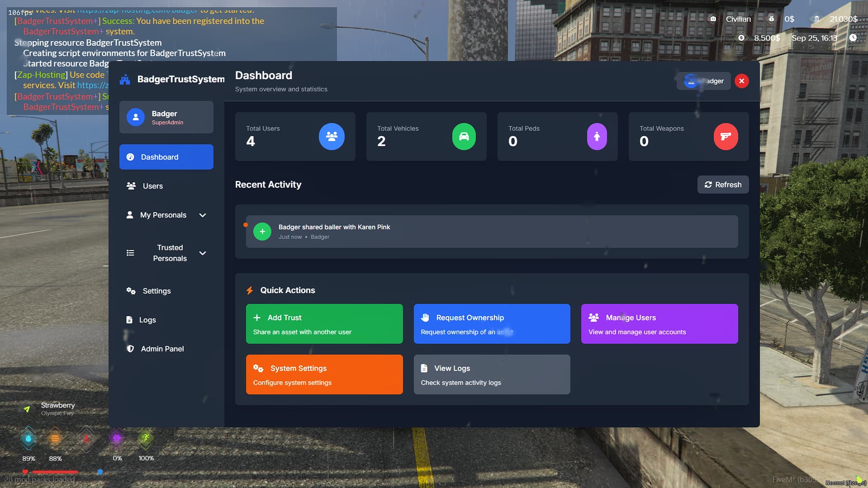Click the BadgerTrustSystem castle logo icon
Viewport: 868px width, 488px height.
pos(125,80)
